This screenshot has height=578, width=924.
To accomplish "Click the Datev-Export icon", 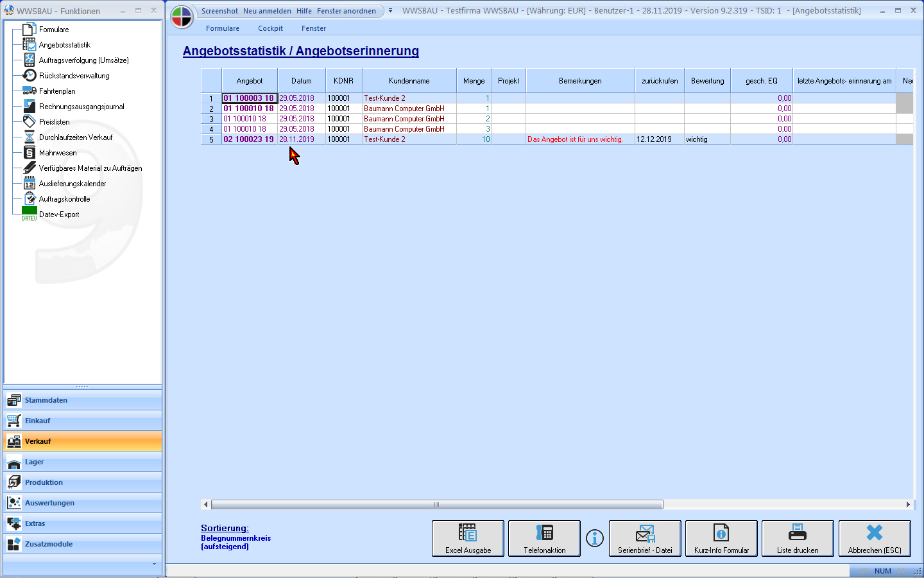I will tap(30, 214).
